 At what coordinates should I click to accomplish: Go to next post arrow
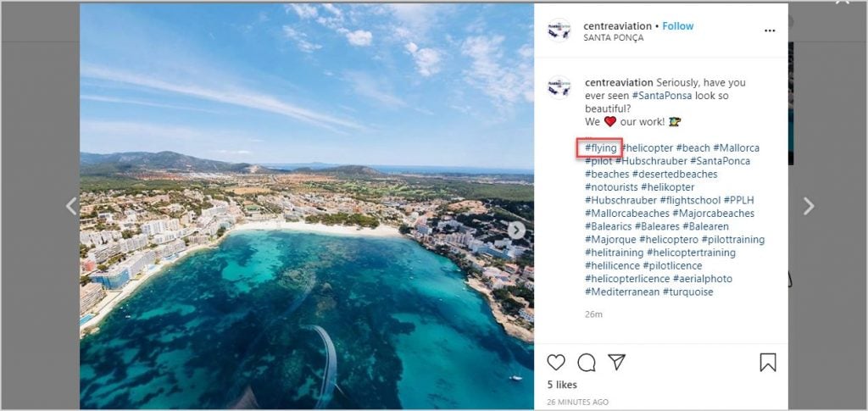click(x=809, y=206)
